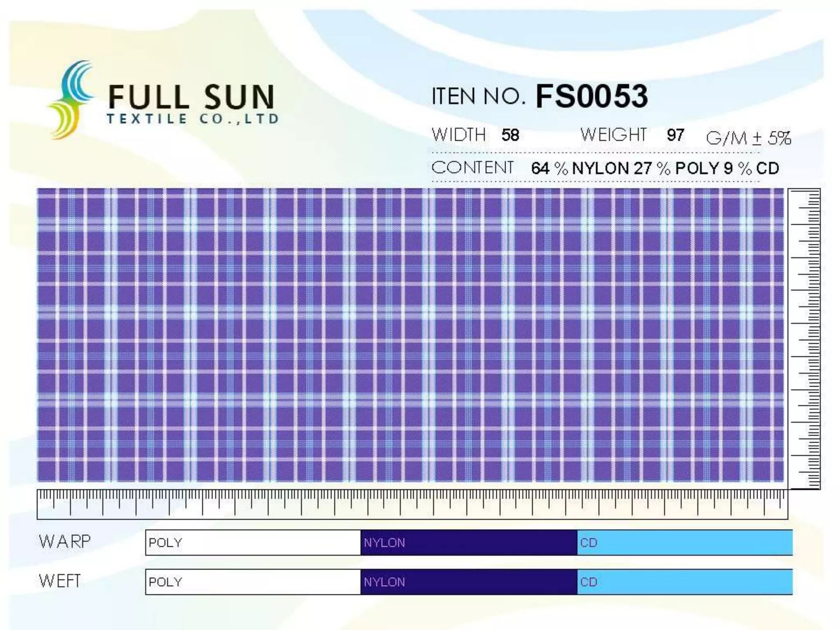Select the dark NYLON swatch in WARP row
Viewport: 840px width, 630px height.
point(469,543)
